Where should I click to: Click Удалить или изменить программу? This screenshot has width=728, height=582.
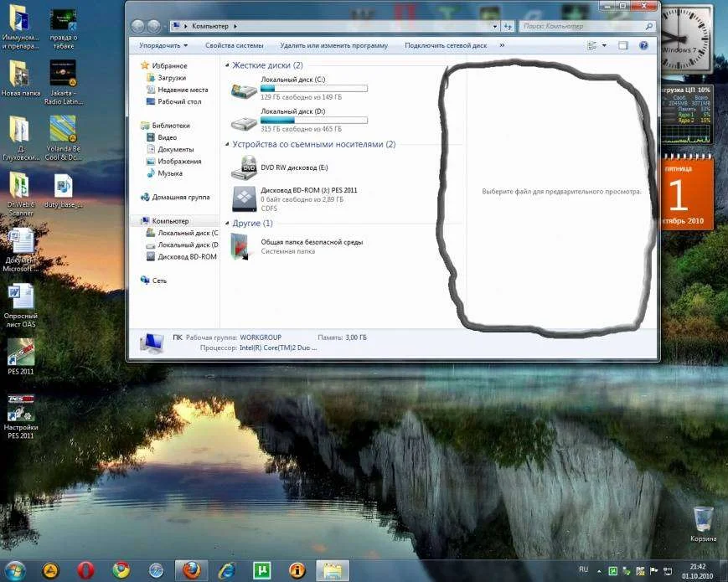333,45
